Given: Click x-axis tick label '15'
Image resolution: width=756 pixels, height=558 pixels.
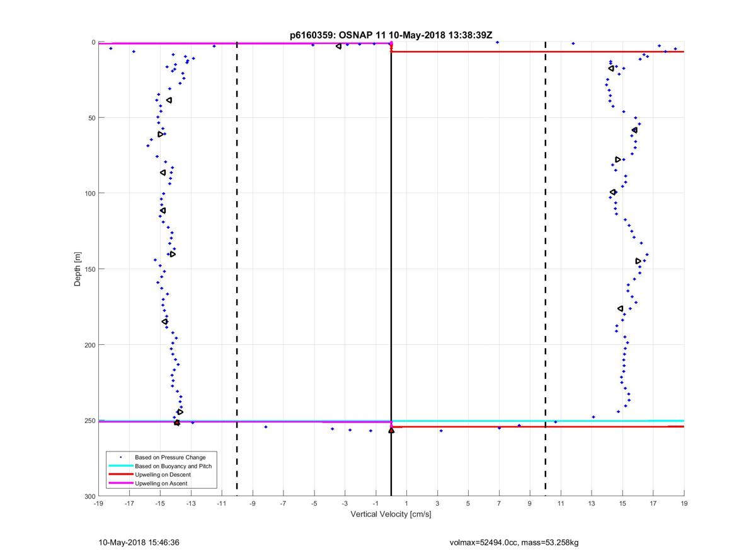Looking at the screenshot, I should click(x=622, y=504).
